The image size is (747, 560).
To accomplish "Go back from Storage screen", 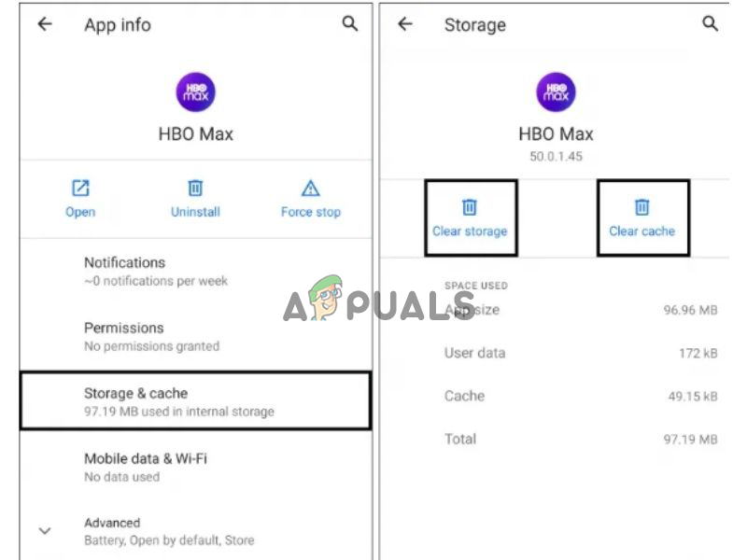I will point(404,25).
